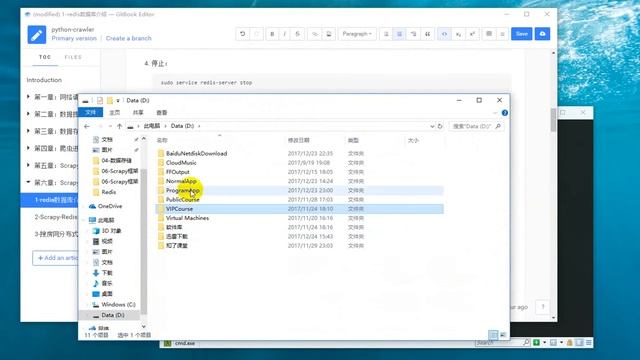Expand the 第二章 chapter arrow
Image resolution: width=640 pixels, height=360 pixels.
click(28, 114)
